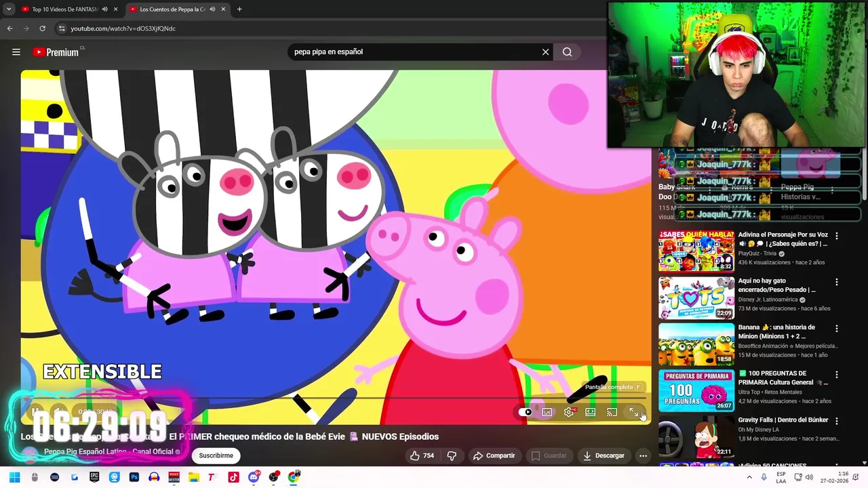This screenshot has width=868, height=488.
Task: Subscribe with the Suscribirse button
Action: coord(216,455)
